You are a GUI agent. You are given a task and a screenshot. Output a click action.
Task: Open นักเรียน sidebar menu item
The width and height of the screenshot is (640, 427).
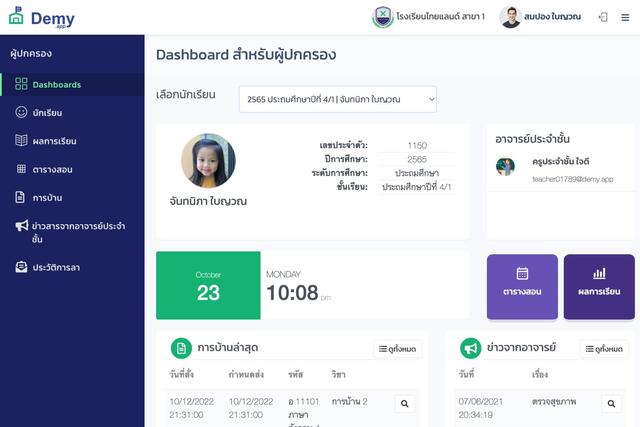pyautogui.click(x=54, y=113)
